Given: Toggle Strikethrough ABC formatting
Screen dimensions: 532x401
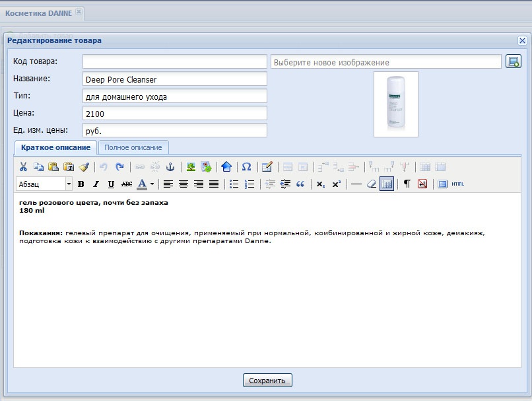Looking at the screenshot, I should [x=127, y=184].
